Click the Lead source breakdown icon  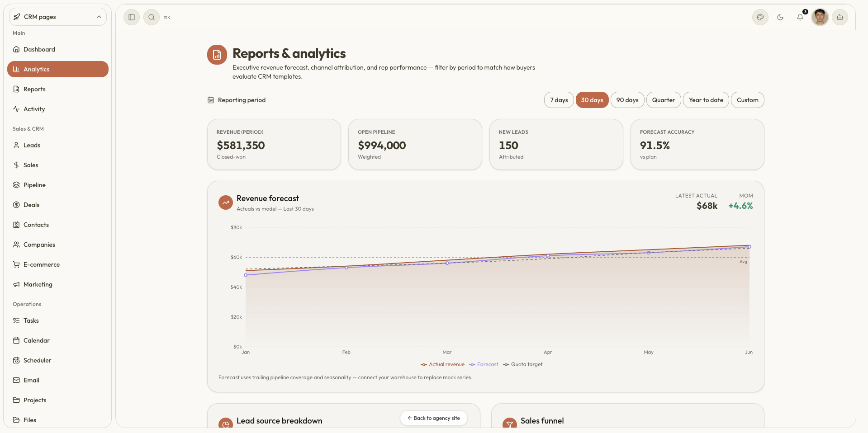point(226,424)
